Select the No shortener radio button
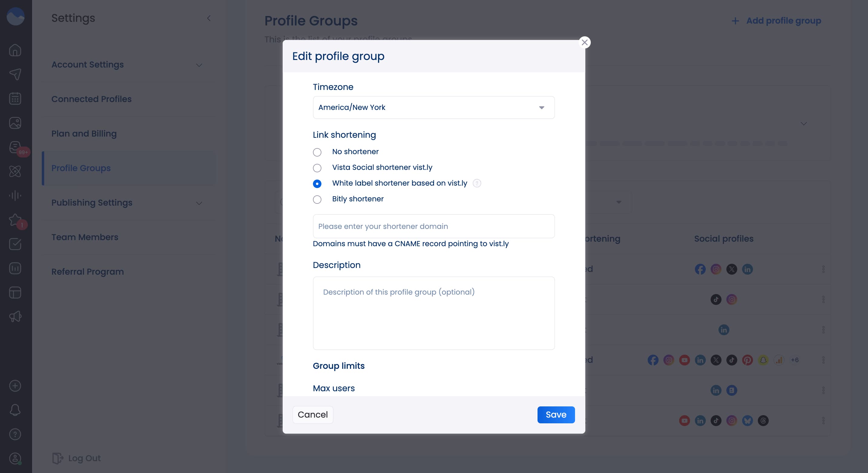This screenshot has height=473, width=868. (x=317, y=152)
